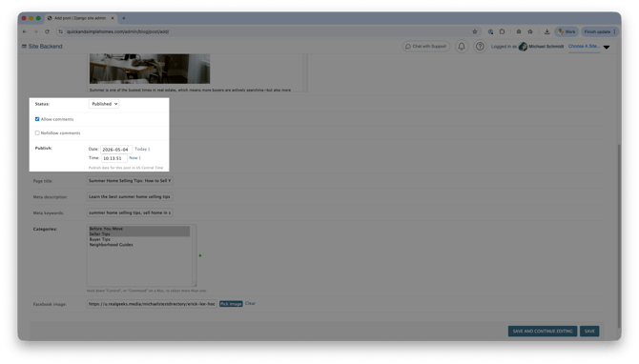This screenshot has height=364, width=639.
Task: Click the Save button
Action: click(589, 332)
